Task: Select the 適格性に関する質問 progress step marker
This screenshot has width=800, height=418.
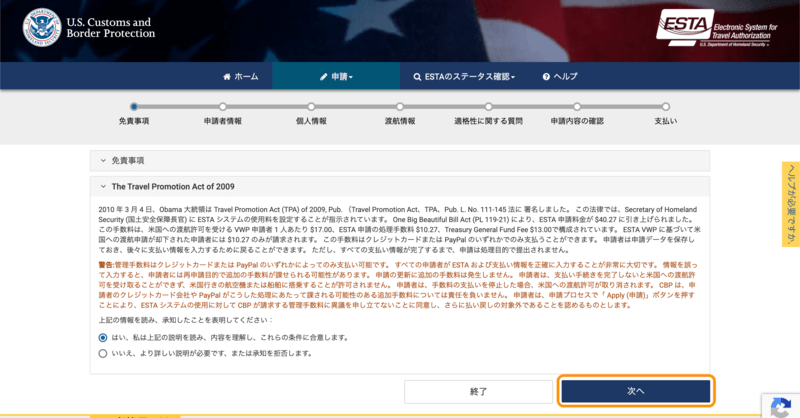Action: click(x=489, y=107)
